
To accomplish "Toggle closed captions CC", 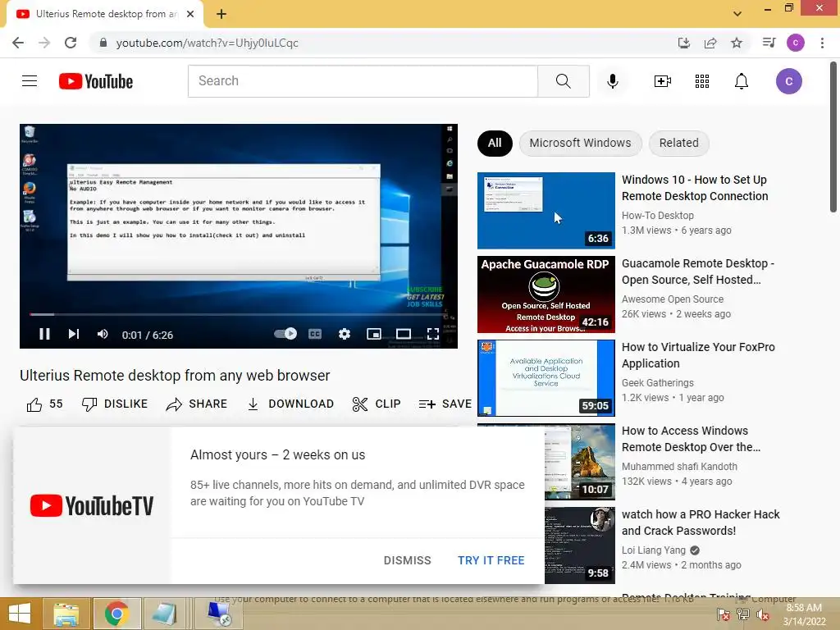I will pos(315,334).
